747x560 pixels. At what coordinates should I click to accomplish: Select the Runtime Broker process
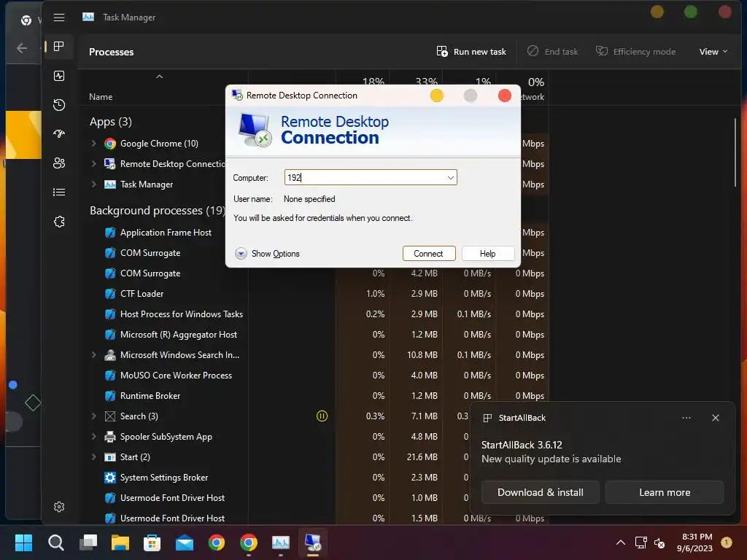click(150, 396)
